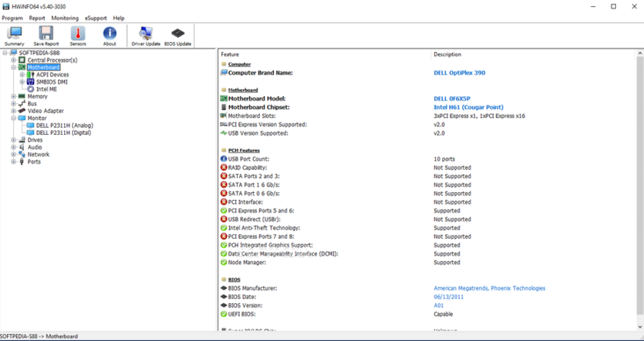Screen dimensions: 644x341
Task: Collapse the Monitor tree node
Action: click(13, 119)
